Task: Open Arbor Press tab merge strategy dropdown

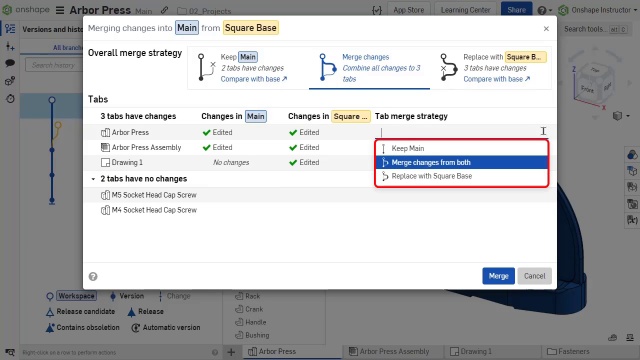Action: (x=462, y=132)
